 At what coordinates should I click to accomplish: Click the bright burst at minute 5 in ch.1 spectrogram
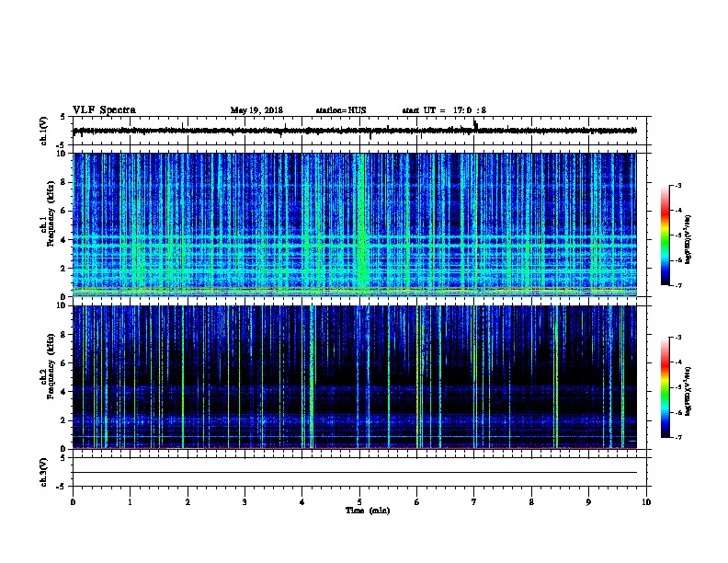[362, 225]
